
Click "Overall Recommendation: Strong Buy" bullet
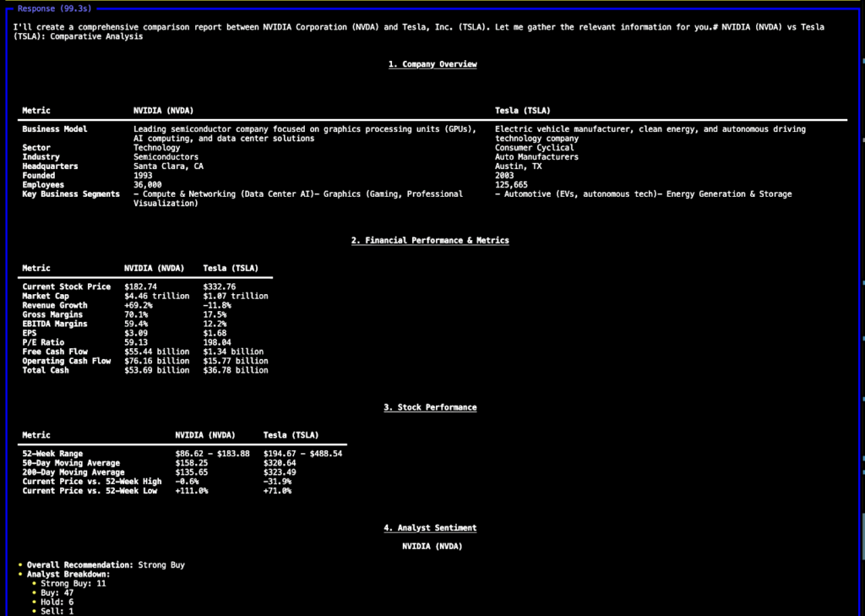coord(101,565)
